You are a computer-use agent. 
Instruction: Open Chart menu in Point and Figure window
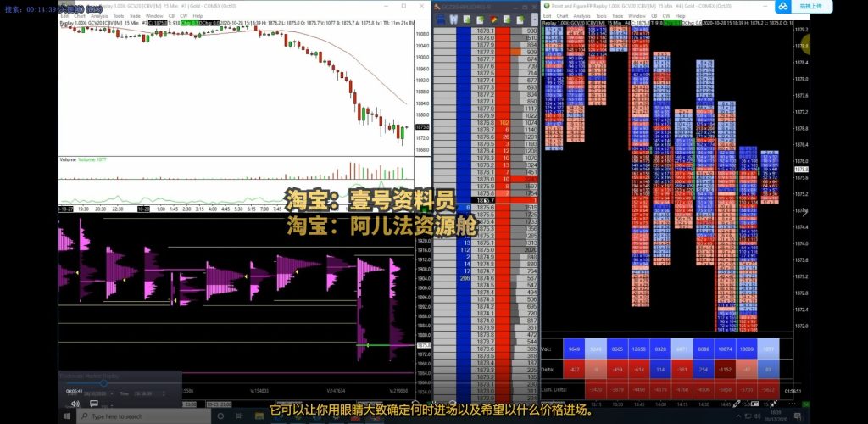tap(562, 16)
